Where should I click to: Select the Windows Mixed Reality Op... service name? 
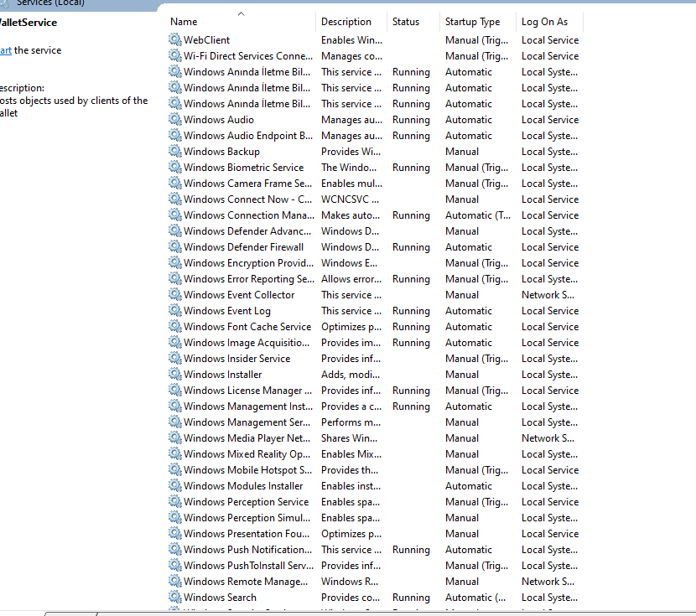tap(247, 454)
